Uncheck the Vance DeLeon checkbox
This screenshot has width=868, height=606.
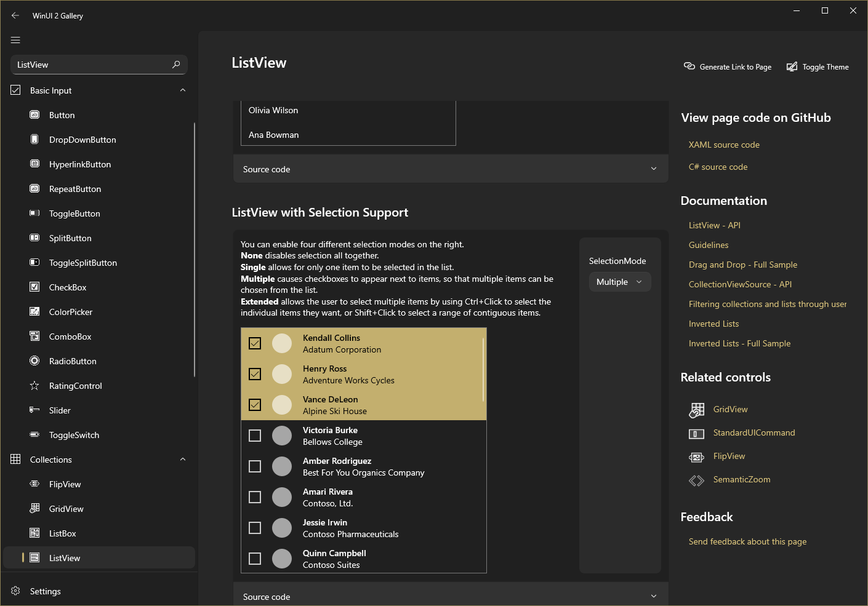point(254,405)
